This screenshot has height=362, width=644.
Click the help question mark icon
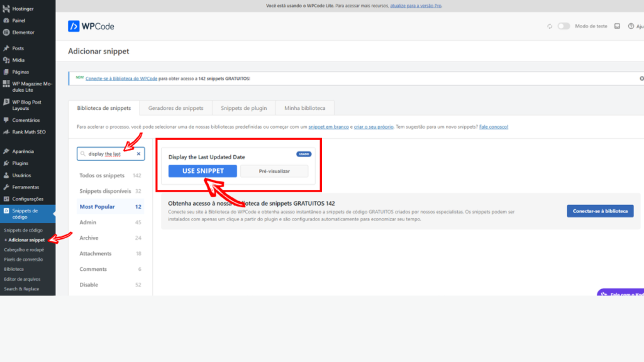(x=631, y=26)
